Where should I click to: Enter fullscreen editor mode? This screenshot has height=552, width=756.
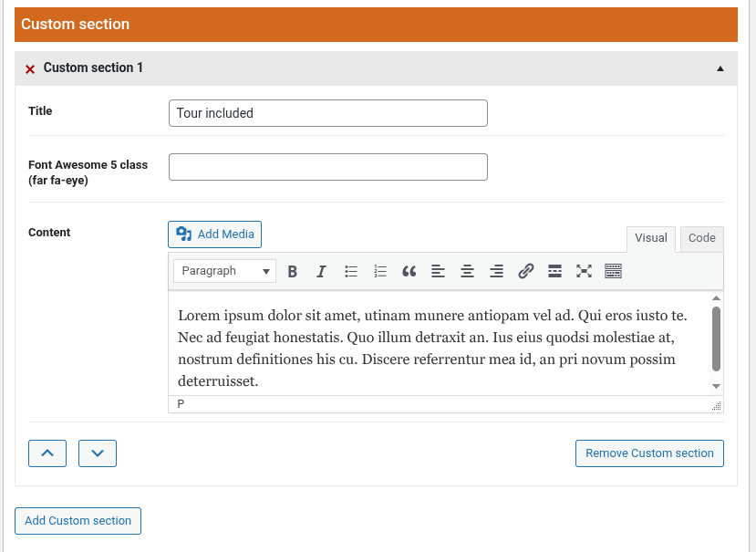[x=584, y=271]
